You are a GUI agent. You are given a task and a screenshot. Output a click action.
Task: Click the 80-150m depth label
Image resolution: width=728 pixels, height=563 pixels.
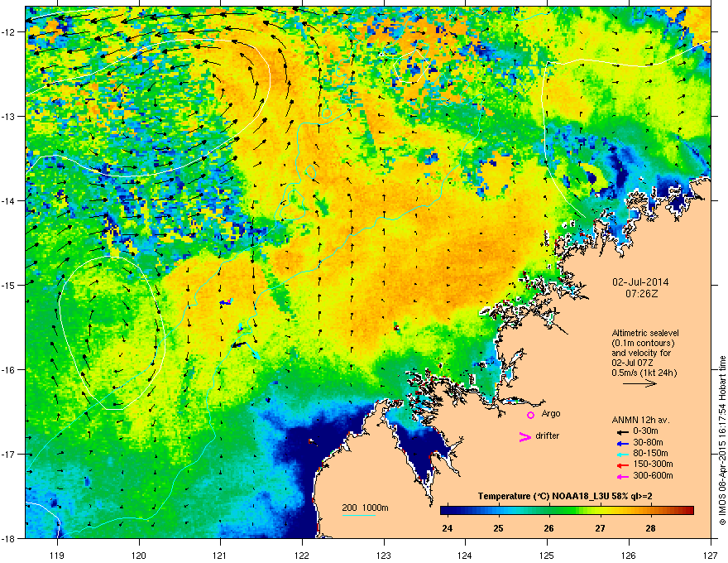(x=650, y=454)
